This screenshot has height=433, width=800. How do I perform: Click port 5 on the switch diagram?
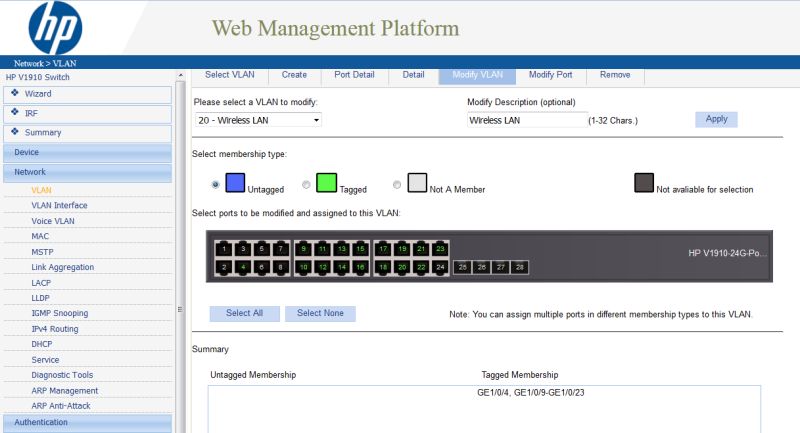click(x=262, y=249)
